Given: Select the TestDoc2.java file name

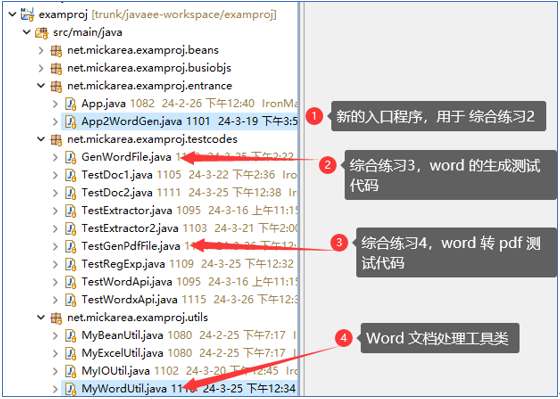Looking at the screenshot, I should (117, 193).
